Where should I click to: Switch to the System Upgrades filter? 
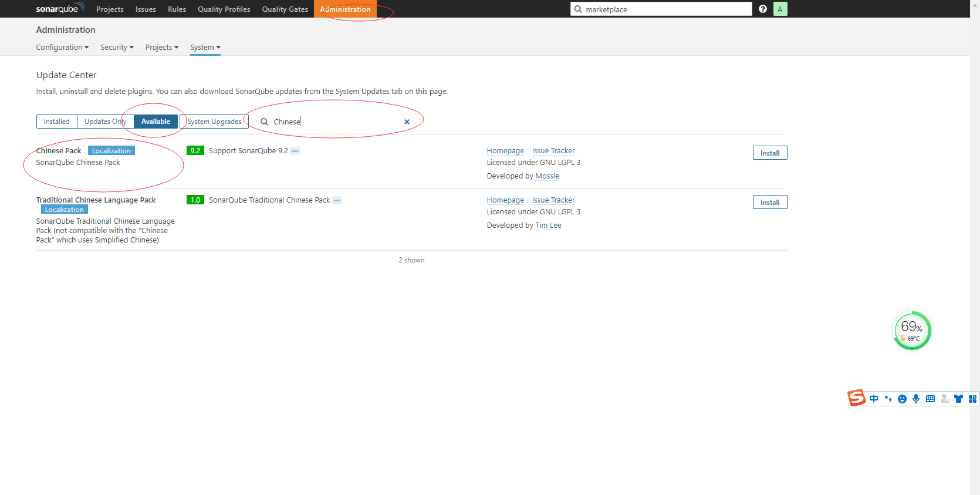click(214, 122)
